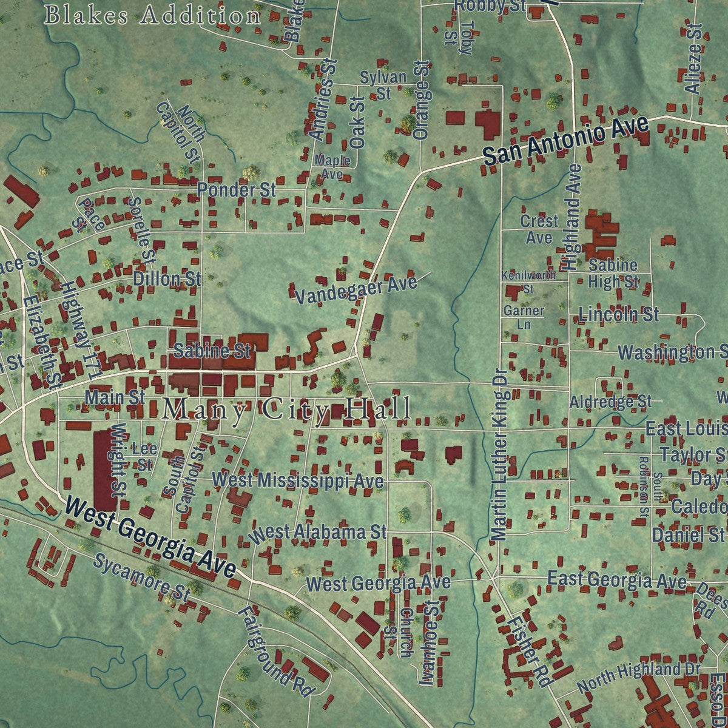Select the school building cluster east of Highland Ave

pyautogui.click(x=601, y=234)
